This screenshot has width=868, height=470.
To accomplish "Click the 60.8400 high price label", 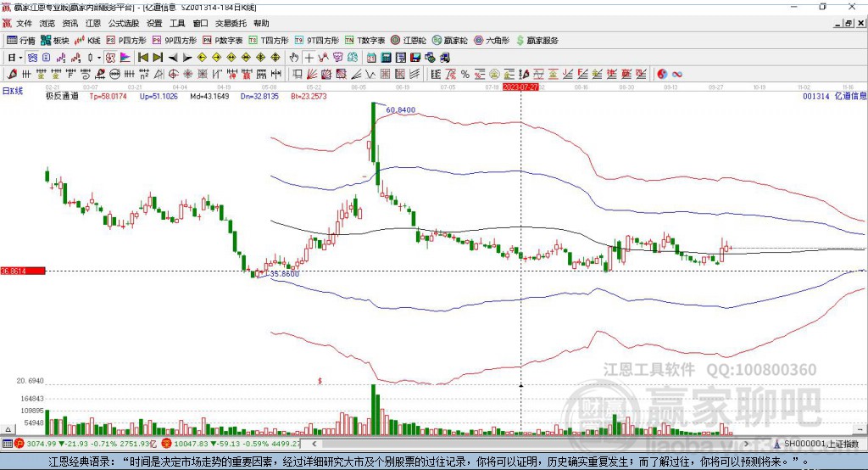I will pos(401,109).
